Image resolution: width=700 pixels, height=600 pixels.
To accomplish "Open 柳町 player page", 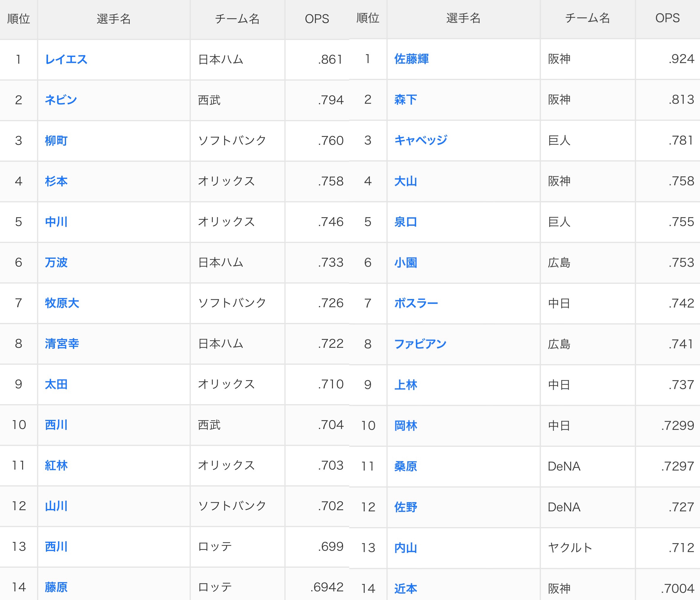I will (x=56, y=140).
